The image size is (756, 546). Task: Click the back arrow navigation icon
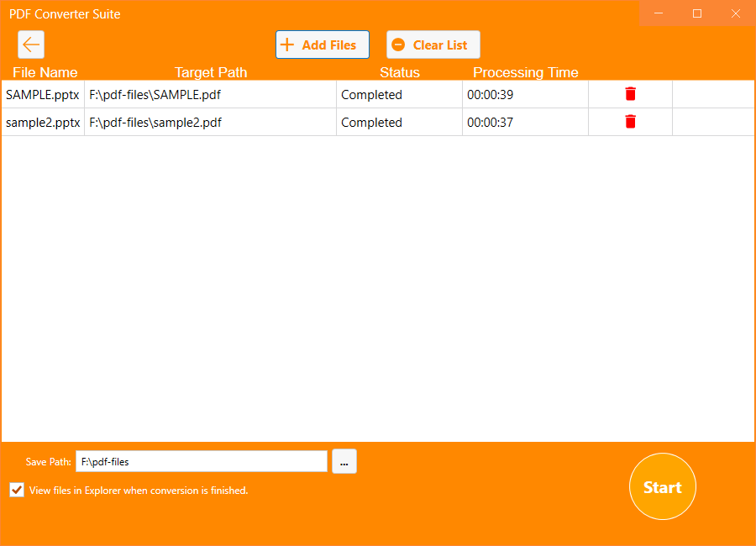pyautogui.click(x=31, y=44)
